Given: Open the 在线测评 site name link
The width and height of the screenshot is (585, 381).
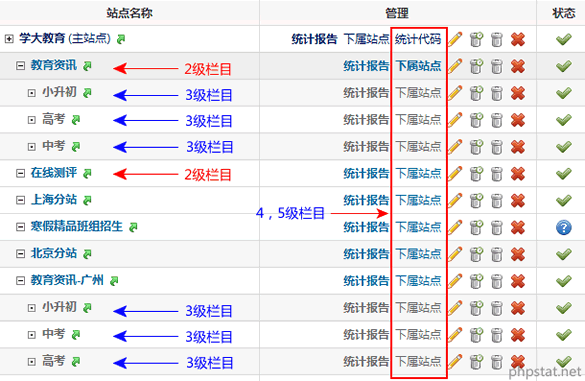Looking at the screenshot, I should click(54, 173).
